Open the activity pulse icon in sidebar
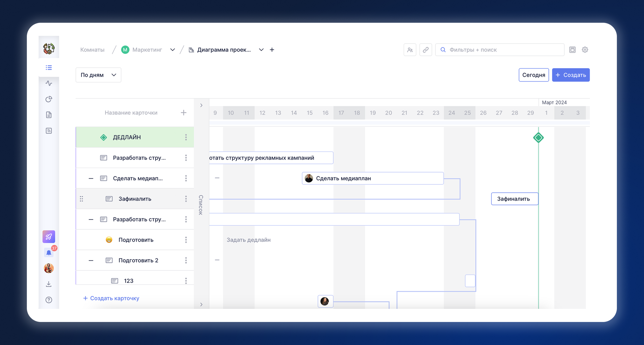This screenshot has height=345, width=644. [x=49, y=83]
